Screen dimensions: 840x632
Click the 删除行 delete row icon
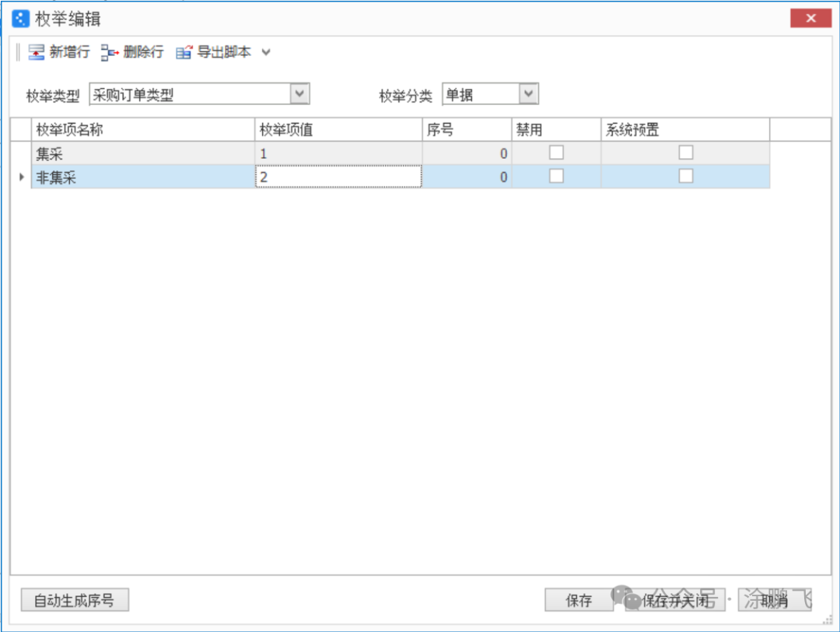pyautogui.click(x=110, y=53)
